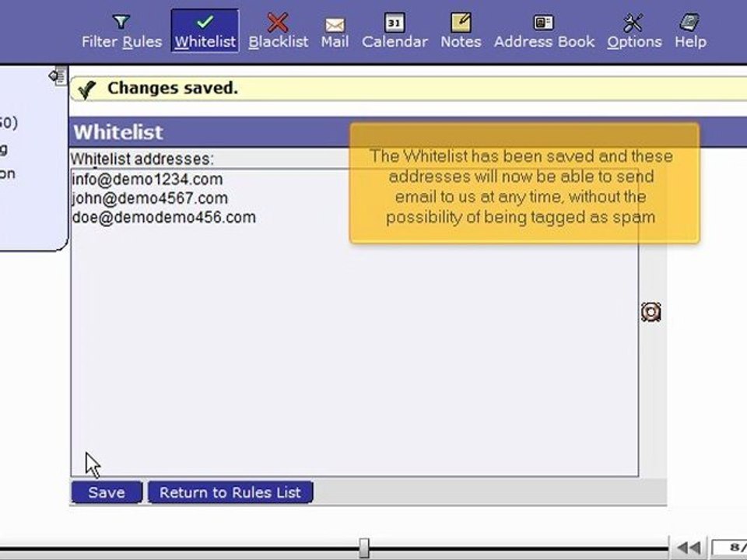Click the Address Book menu label

pyautogui.click(x=544, y=42)
